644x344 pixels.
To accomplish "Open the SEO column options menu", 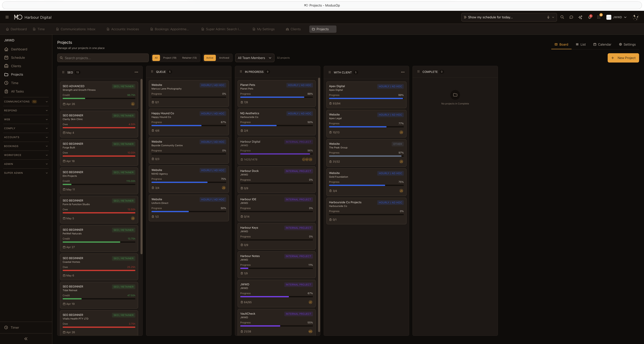I will [x=136, y=72].
